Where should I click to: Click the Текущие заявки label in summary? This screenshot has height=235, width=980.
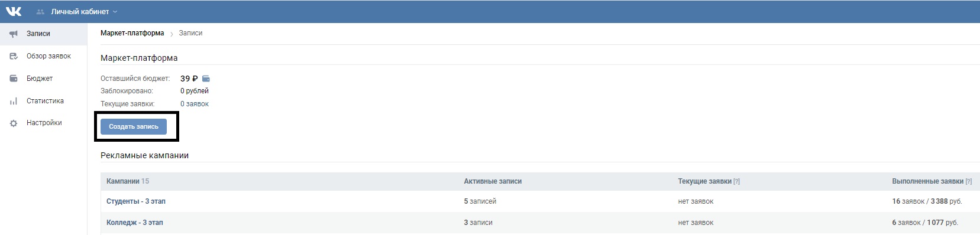coord(127,104)
